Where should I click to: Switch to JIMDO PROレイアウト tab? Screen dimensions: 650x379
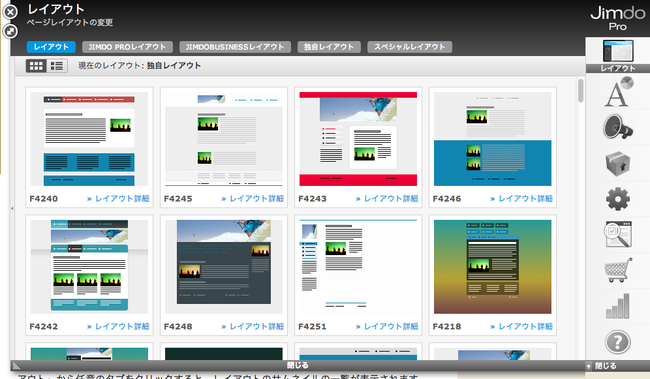[x=127, y=47]
